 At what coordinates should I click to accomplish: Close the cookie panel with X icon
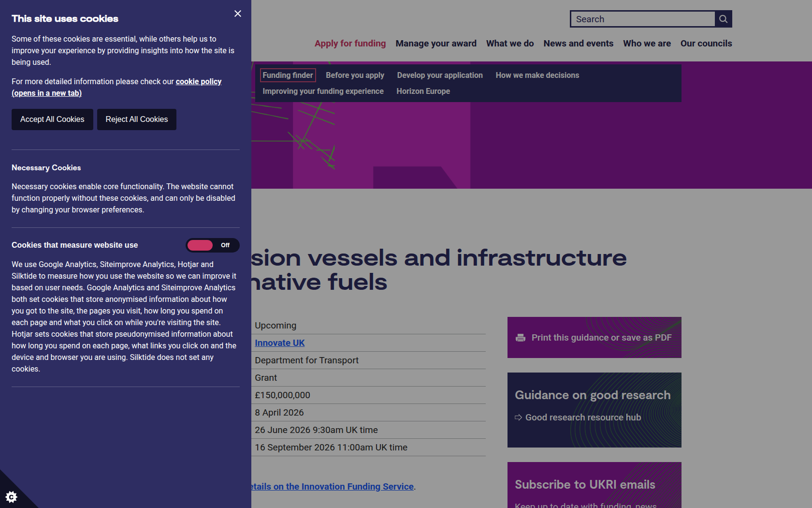(237, 14)
